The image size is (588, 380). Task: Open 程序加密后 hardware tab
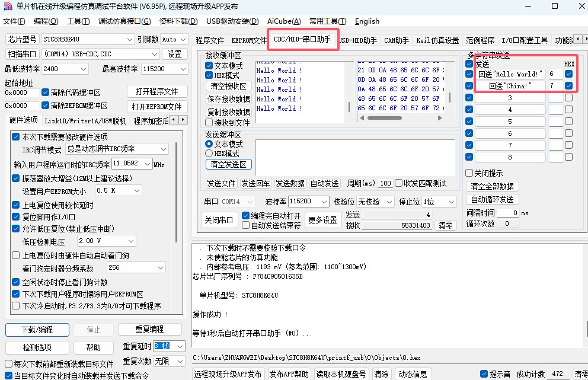pos(151,121)
